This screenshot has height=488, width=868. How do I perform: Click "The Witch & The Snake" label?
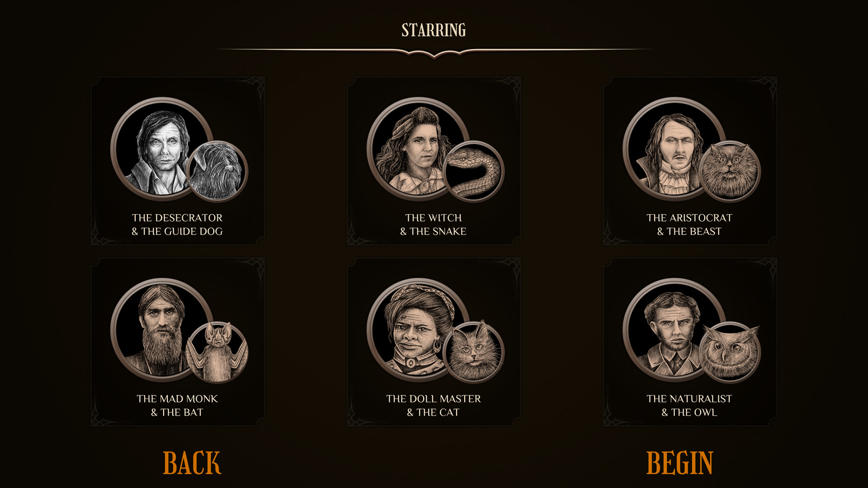433,225
